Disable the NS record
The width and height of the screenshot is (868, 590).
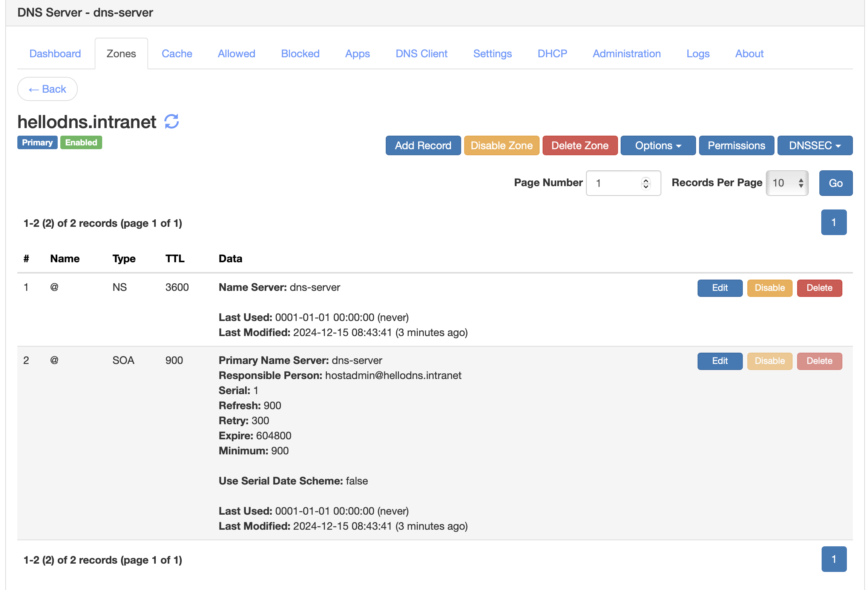(769, 288)
